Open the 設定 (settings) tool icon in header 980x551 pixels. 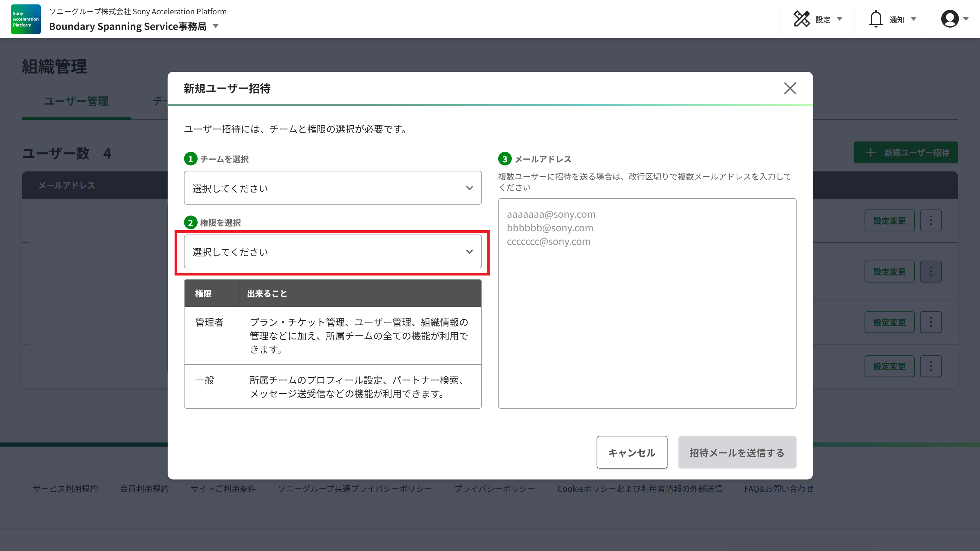pyautogui.click(x=802, y=18)
